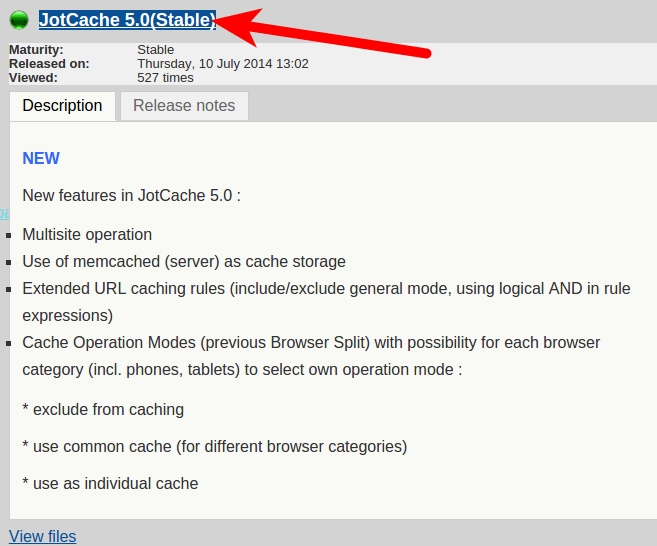Click the Cache Operation Modes bullet item

311,343
